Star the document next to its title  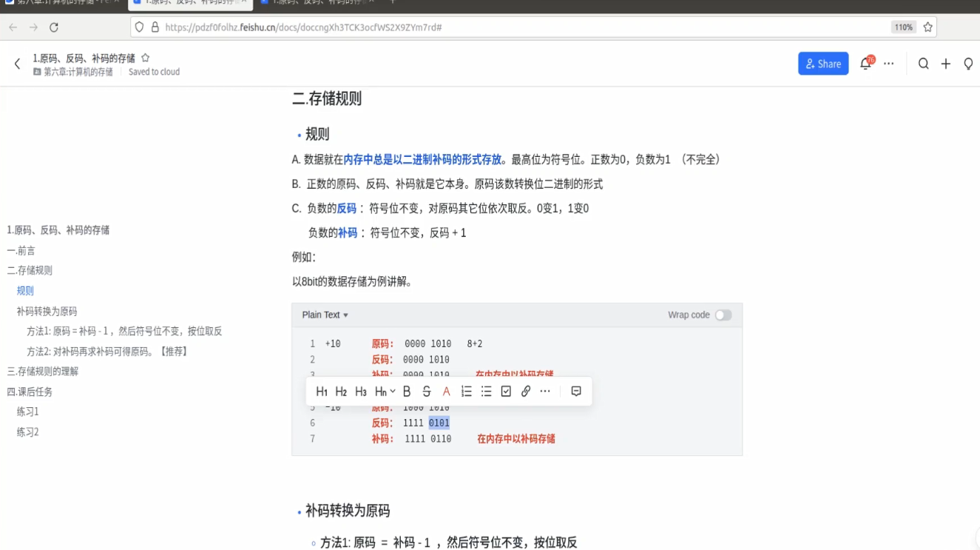pyautogui.click(x=146, y=58)
